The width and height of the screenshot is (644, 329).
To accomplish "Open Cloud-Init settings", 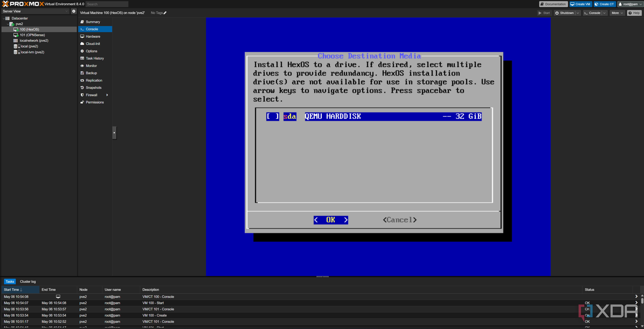I will tap(95, 44).
